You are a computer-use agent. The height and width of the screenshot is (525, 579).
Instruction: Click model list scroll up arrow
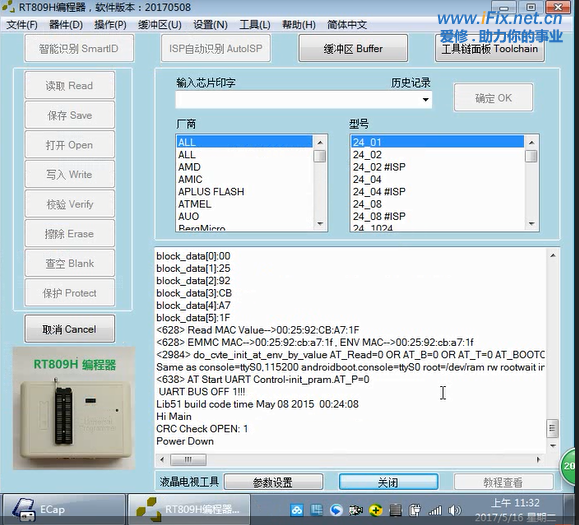(x=531, y=143)
